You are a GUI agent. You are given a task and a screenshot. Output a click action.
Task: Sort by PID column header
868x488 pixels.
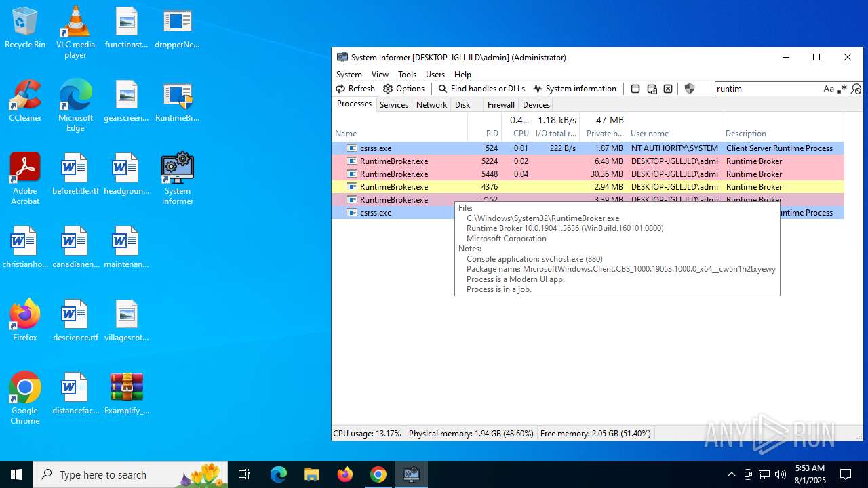coord(484,127)
